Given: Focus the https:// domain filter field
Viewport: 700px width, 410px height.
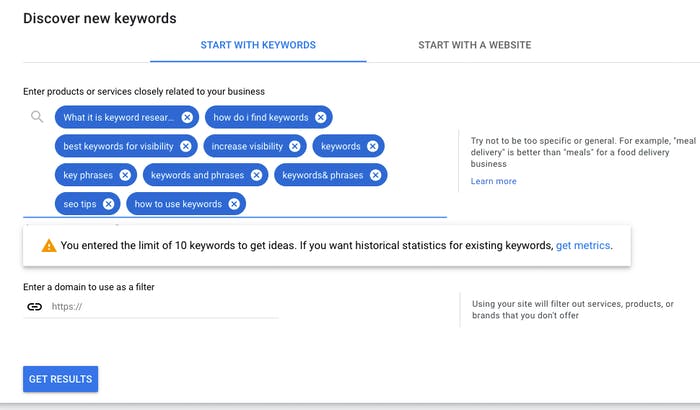Looking at the screenshot, I should (164, 306).
